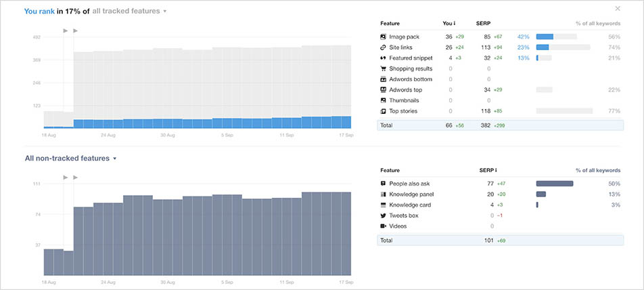Select the Knowledge panel row label
The image size is (644, 290).
(x=411, y=194)
